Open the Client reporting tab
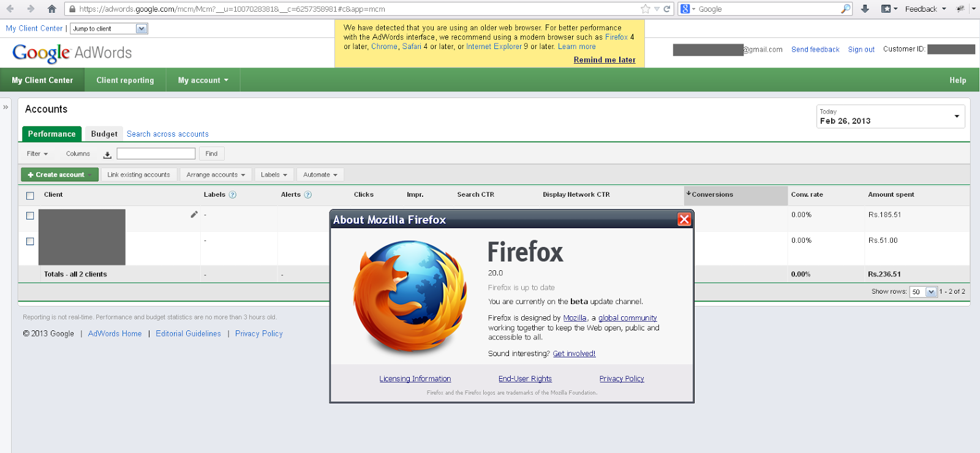The height and width of the screenshot is (453, 980). pyautogui.click(x=125, y=80)
